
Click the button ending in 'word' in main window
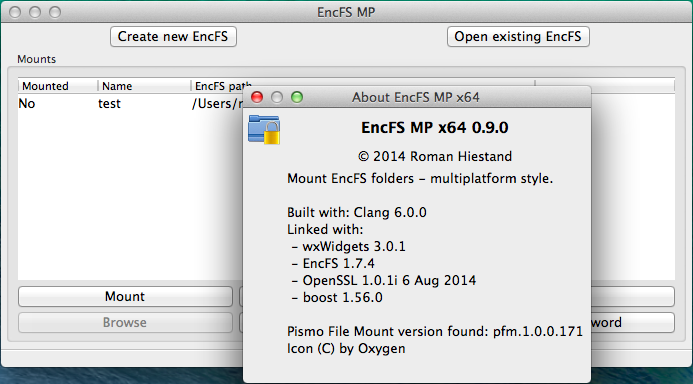[632, 323]
